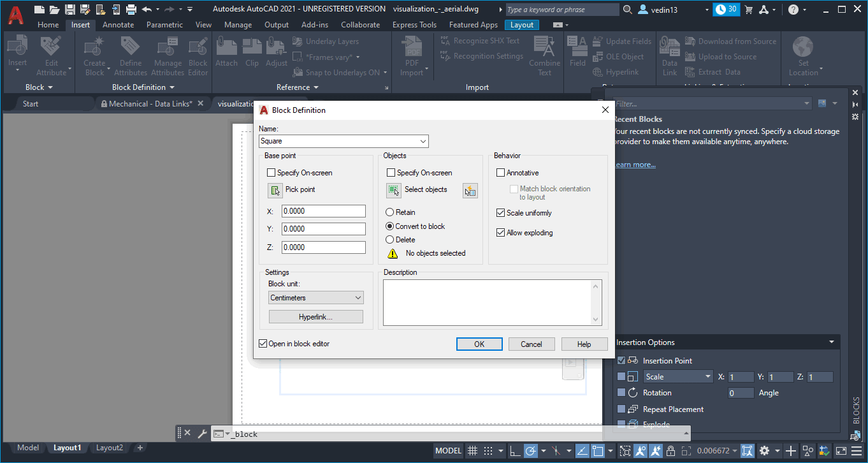Check the Rotation option in Blocks palette

coord(621,393)
